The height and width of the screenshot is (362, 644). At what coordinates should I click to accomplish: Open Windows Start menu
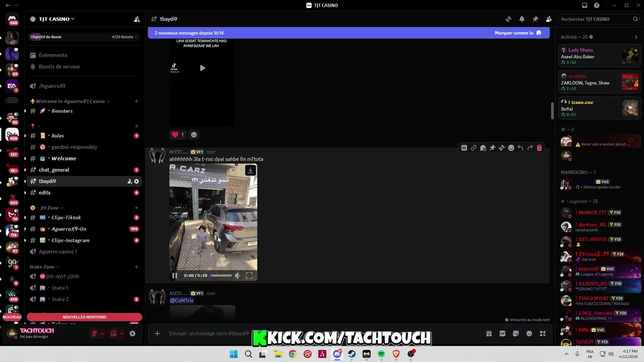(233, 354)
